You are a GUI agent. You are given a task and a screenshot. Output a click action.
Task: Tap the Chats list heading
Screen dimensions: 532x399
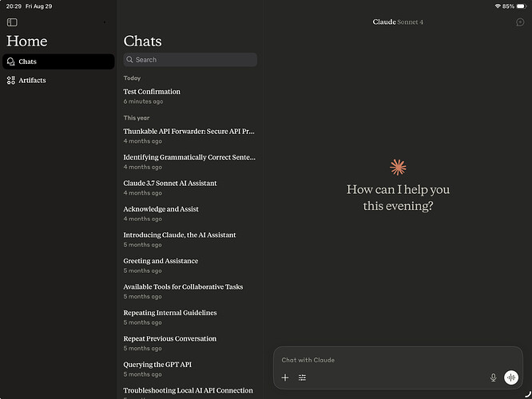tap(142, 41)
